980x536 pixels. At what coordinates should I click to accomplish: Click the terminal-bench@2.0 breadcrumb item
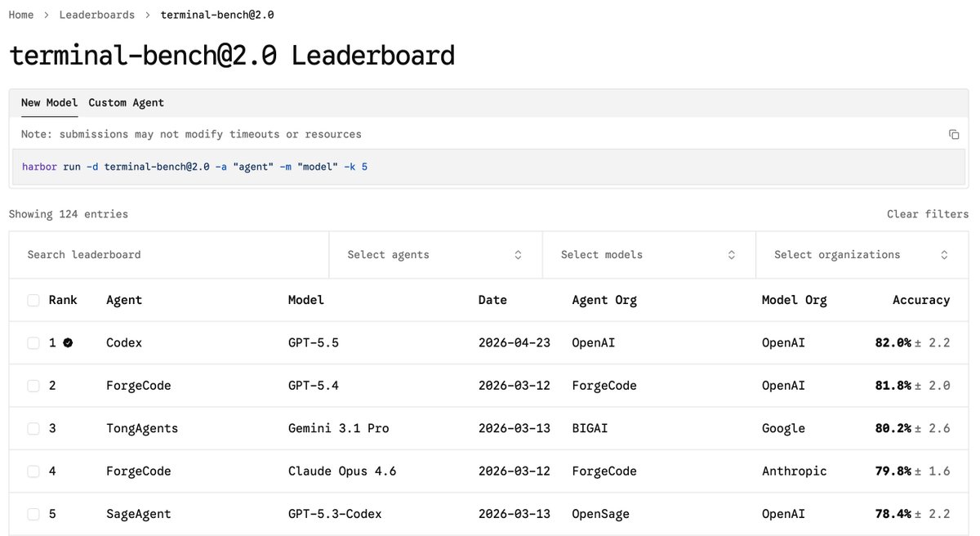click(217, 15)
